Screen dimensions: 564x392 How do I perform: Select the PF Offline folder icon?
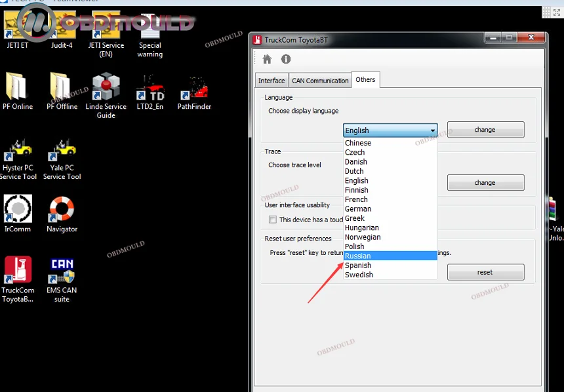coord(62,90)
